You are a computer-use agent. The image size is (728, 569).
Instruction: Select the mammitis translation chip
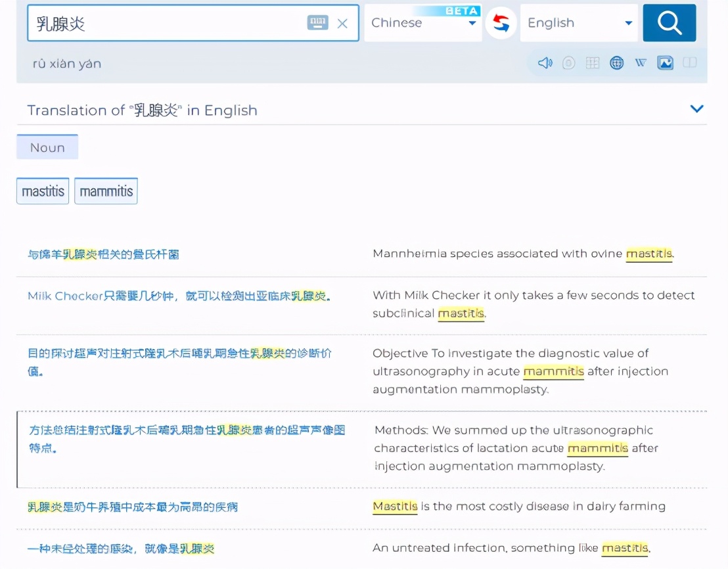[x=106, y=191]
